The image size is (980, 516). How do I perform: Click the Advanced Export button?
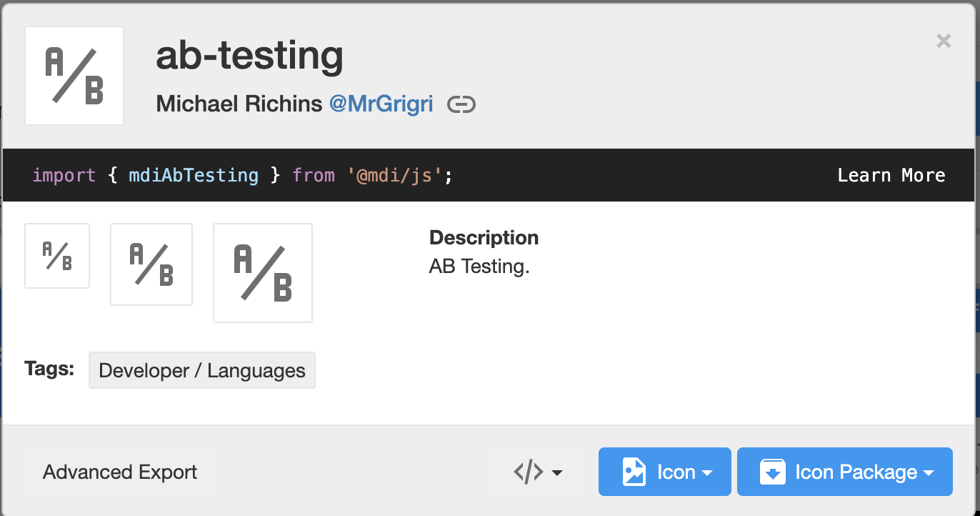pyautogui.click(x=120, y=472)
